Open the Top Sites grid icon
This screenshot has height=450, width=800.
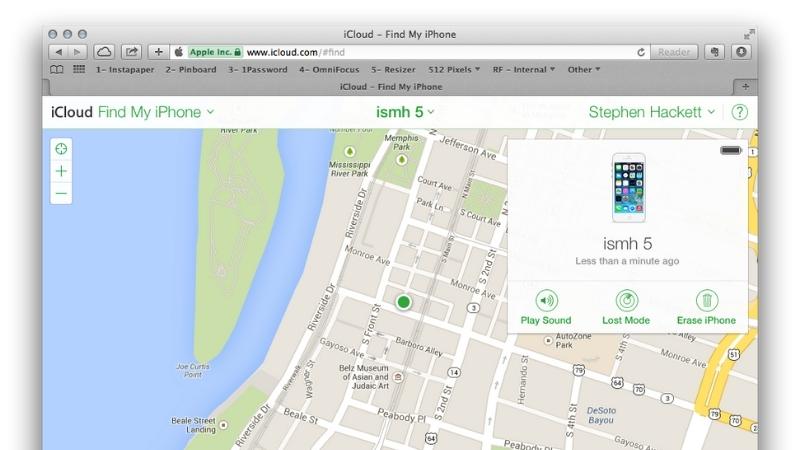pos(79,69)
